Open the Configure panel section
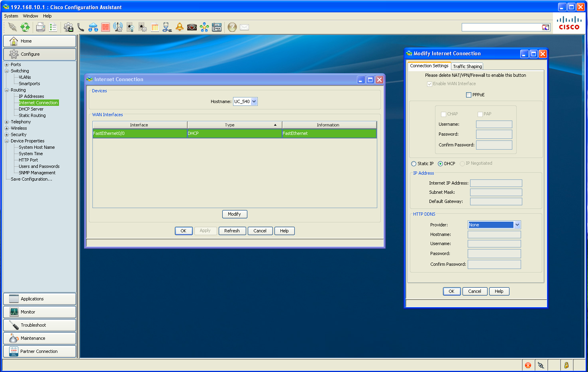The image size is (588, 372). (x=39, y=54)
